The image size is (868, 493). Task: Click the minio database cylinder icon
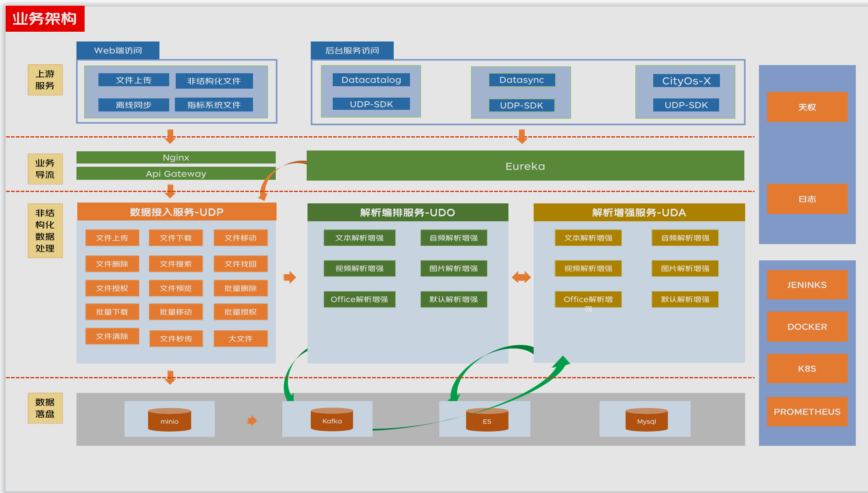(170, 419)
